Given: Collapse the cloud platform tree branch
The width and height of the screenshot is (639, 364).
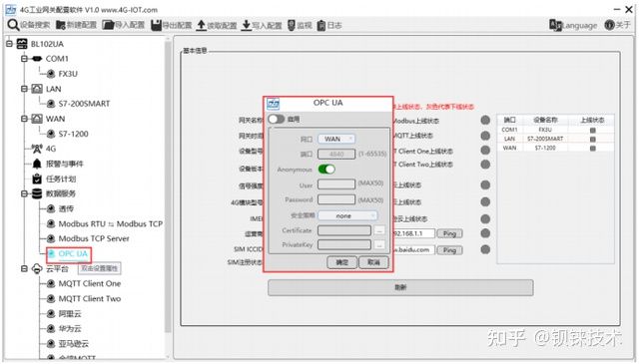Looking at the screenshot, I should tap(24, 268).
